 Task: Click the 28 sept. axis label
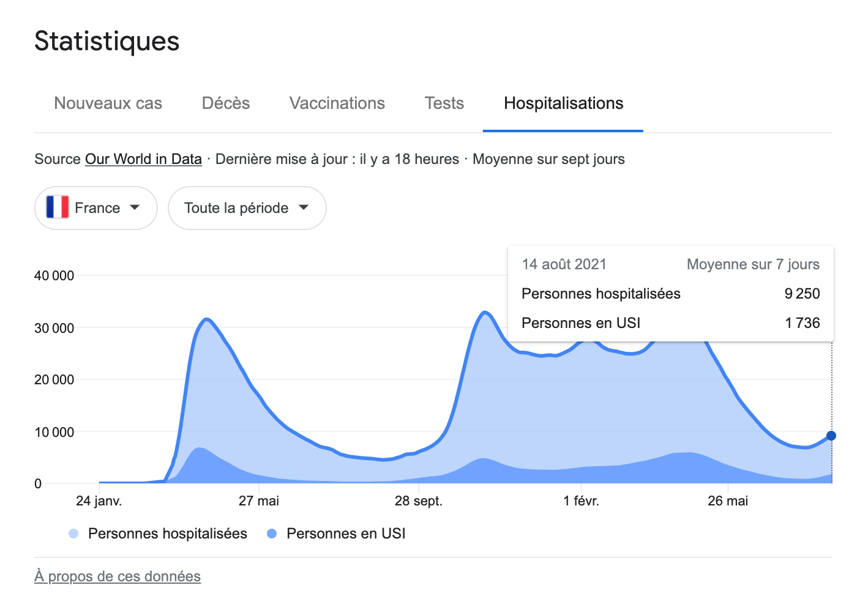click(418, 501)
